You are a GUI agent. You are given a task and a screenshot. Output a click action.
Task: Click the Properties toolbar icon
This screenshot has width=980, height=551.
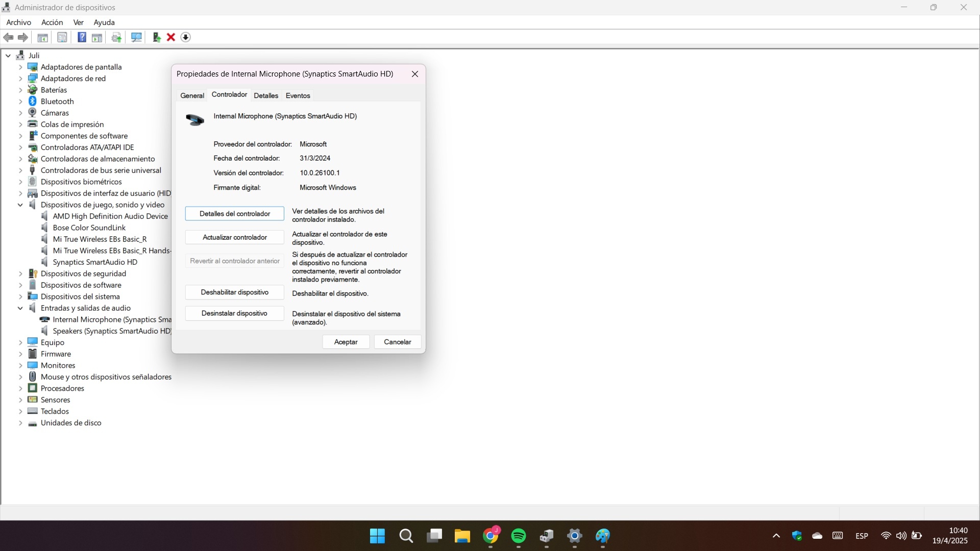62,37
